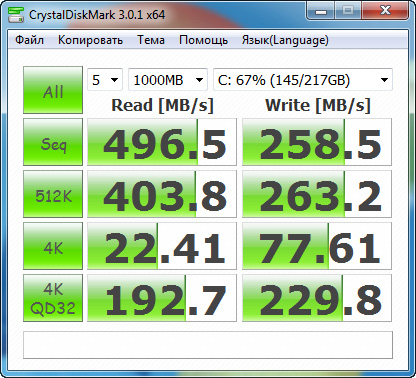Click the 4K read result 22.41

(162, 246)
